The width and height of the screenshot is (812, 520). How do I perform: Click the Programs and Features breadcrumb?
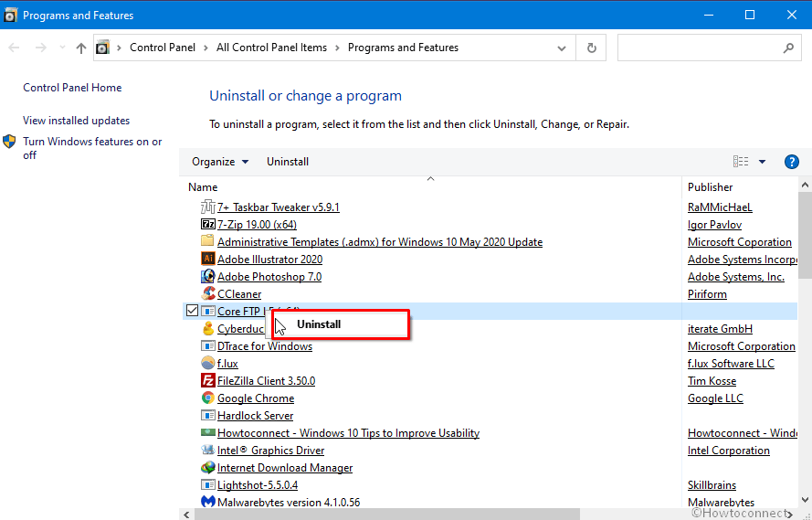[403, 48]
